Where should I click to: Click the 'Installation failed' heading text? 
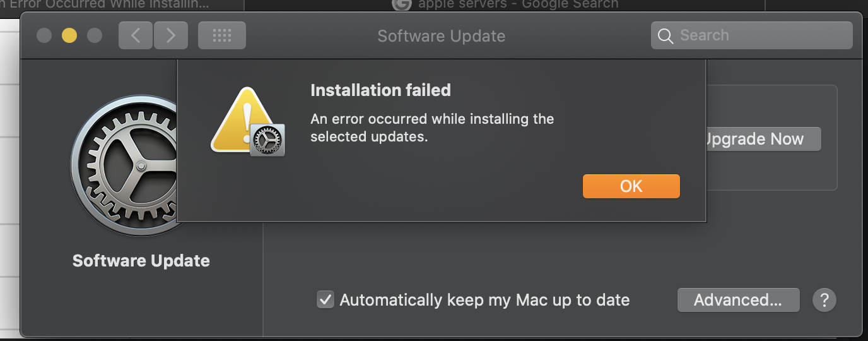pos(380,90)
